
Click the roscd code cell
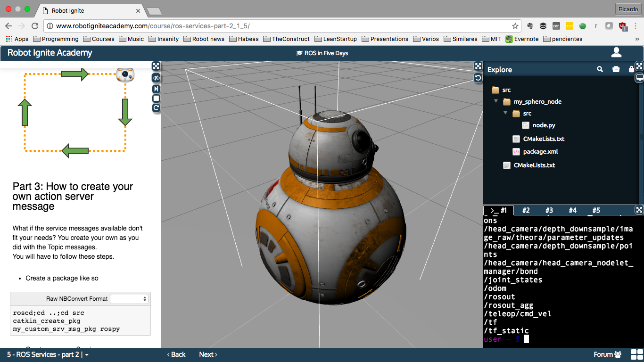(x=80, y=321)
